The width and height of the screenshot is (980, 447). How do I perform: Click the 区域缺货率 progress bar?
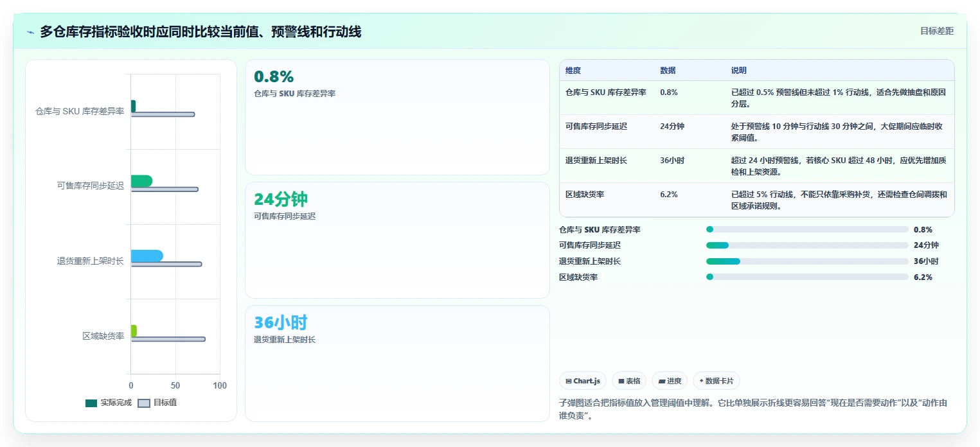pos(807,277)
